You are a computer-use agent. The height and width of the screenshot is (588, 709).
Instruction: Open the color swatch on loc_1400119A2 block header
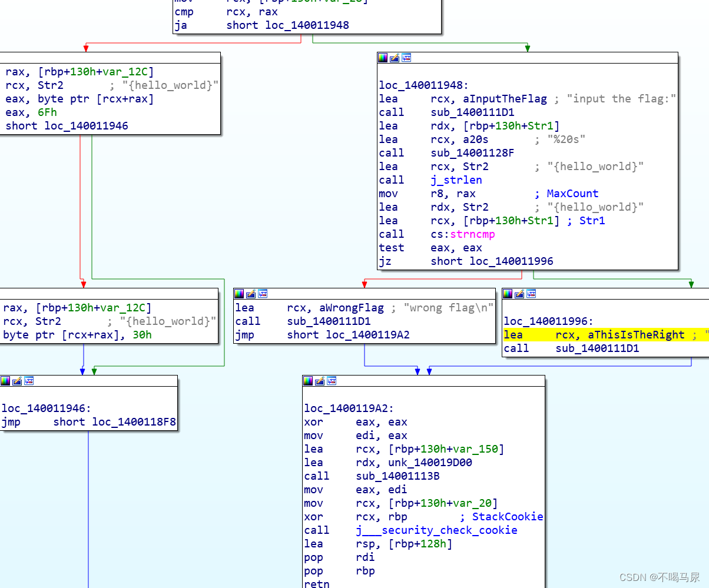point(307,380)
